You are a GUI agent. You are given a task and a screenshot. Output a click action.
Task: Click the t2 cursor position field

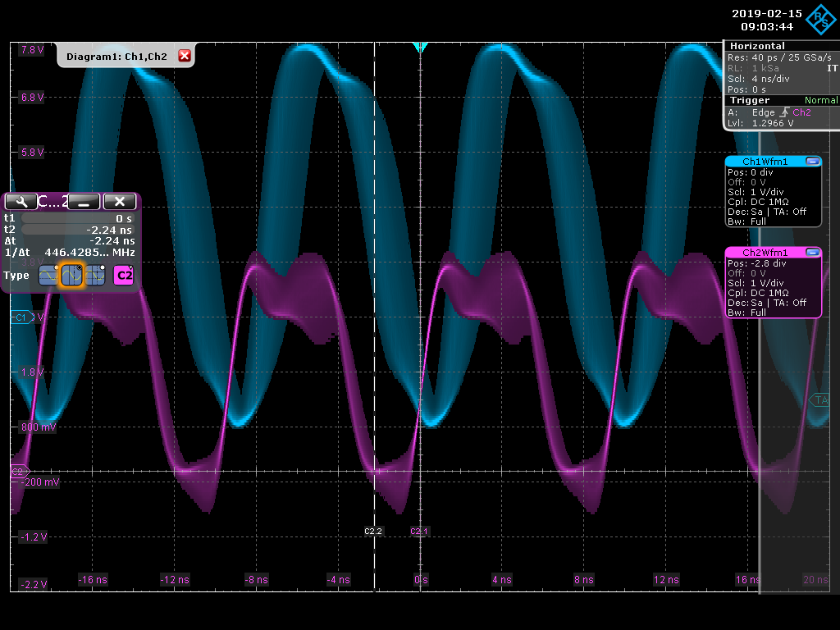coord(78,230)
